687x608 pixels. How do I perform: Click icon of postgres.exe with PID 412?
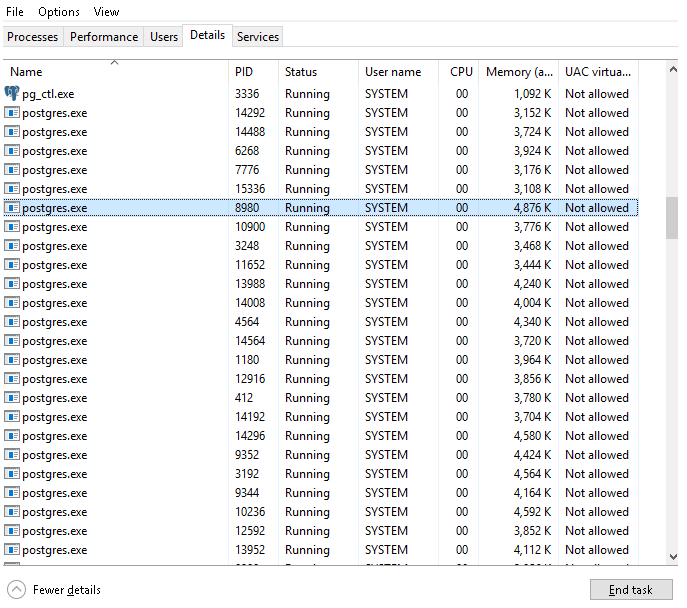pos(12,398)
